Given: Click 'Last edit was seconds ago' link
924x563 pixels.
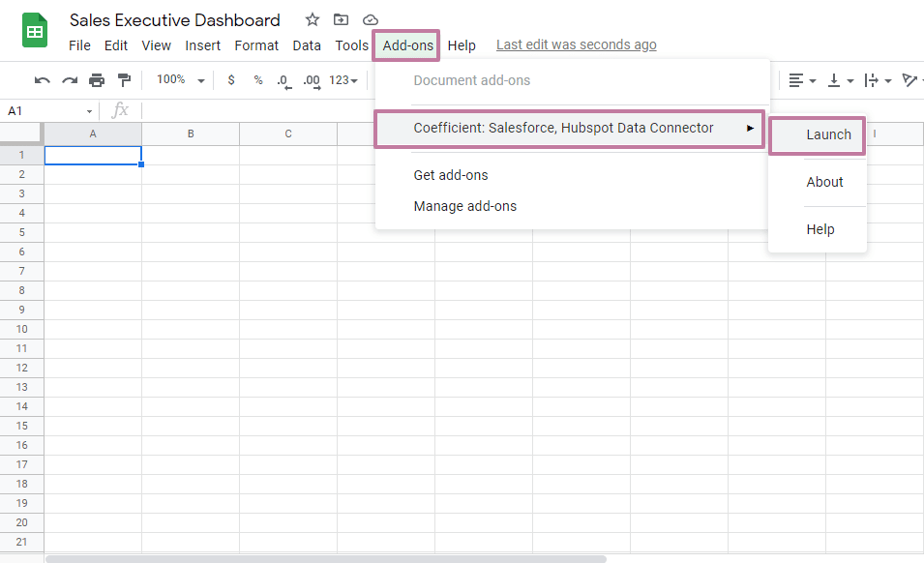Looking at the screenshot, I should [576, 44].
